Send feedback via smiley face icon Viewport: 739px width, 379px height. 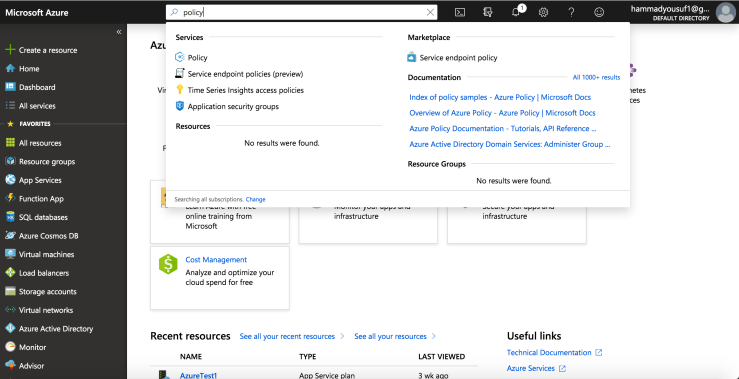pos(599,13)
